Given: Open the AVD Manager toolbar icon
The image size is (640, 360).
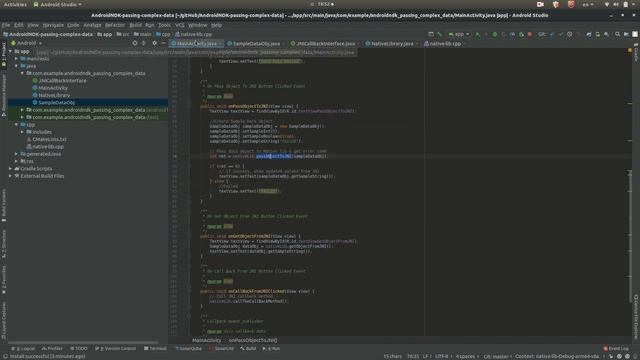Looking at the screenshot, I should 598,35.
